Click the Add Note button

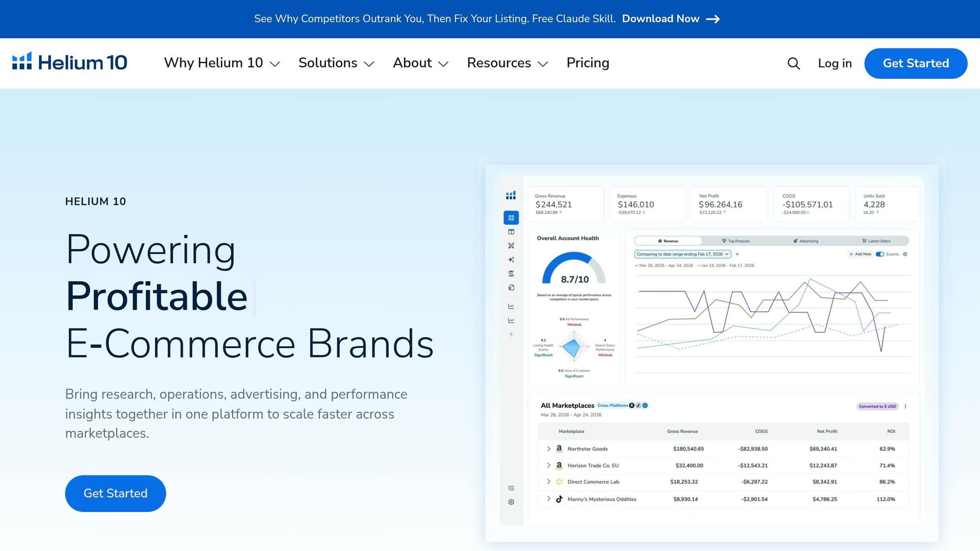click(x=860, y=254)
